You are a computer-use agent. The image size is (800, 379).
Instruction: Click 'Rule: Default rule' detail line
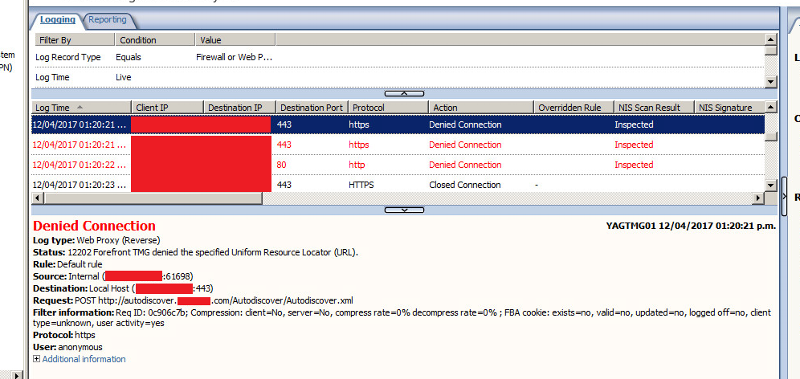(x=68, y=264)
